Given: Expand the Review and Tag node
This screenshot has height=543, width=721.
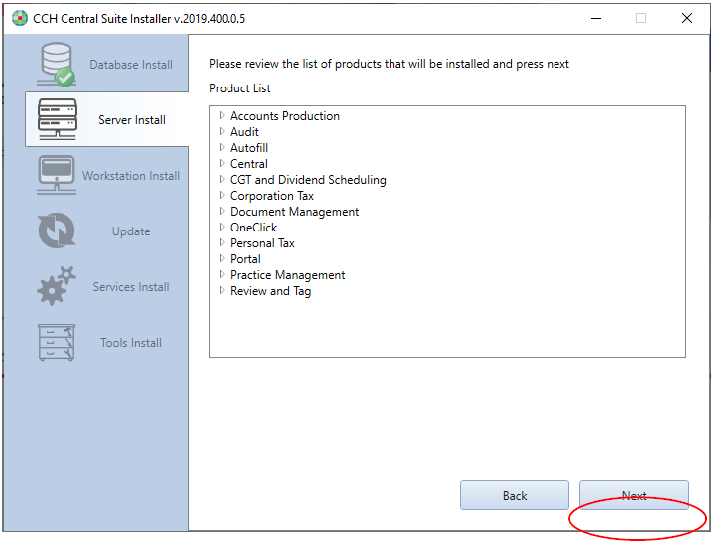Looking at the screenshot, I should point(222,290).
